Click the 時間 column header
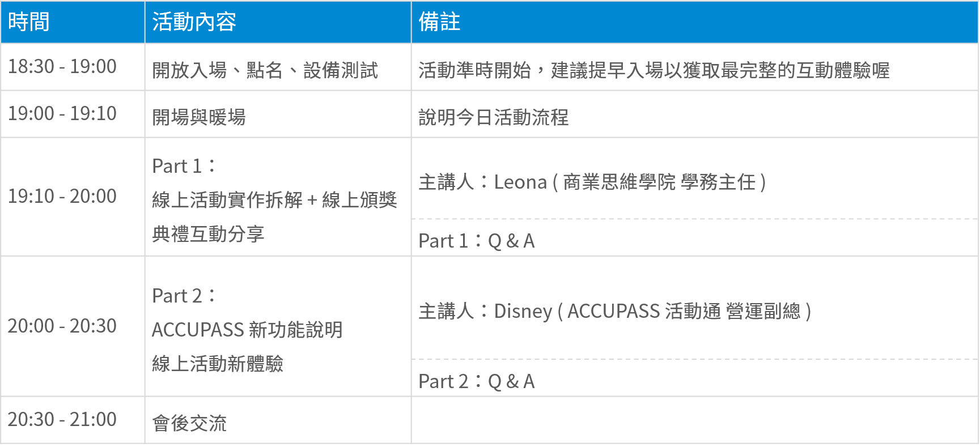The height and width of the screenshot is (447, 980). click(x=29, y=22)
